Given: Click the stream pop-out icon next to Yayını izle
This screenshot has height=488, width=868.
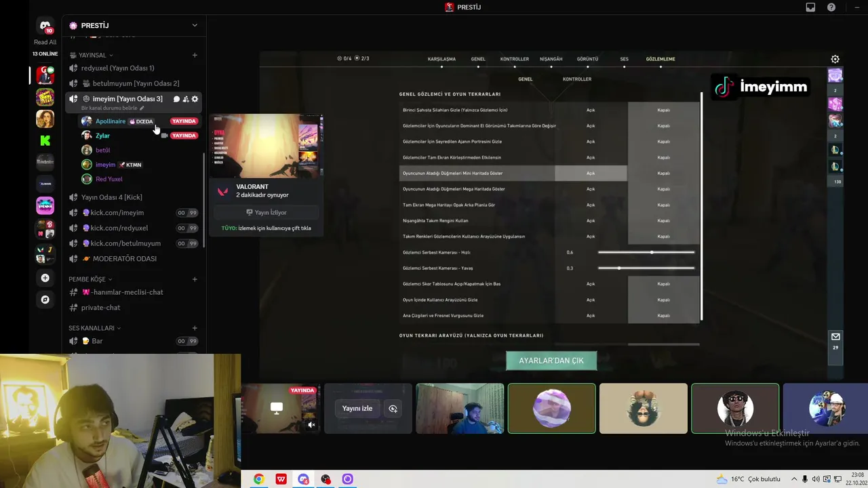Looking at the screenshot, I should point(393,409).
